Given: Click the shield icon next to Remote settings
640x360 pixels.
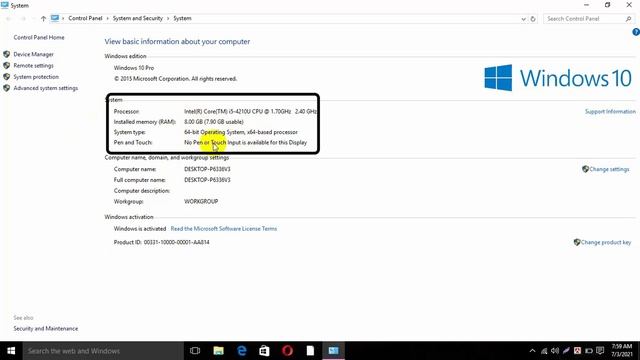Looking at the screenshot, I should coord(7,65).
